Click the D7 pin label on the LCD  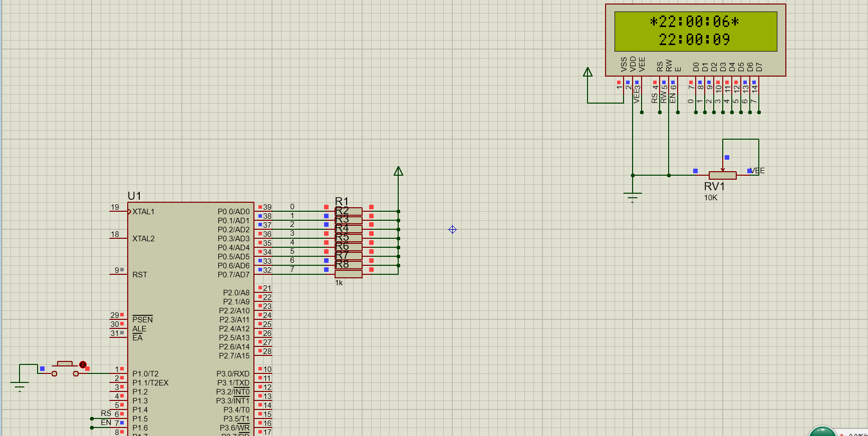click(759, 67)
